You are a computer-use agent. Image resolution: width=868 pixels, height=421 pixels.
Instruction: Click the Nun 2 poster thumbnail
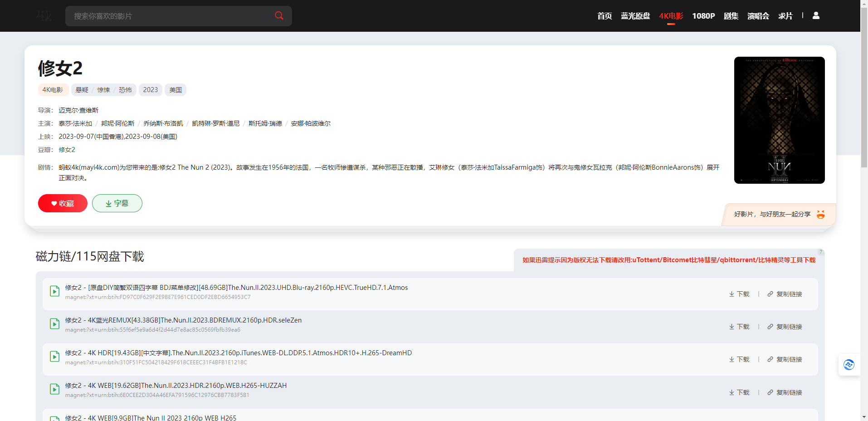779,120
